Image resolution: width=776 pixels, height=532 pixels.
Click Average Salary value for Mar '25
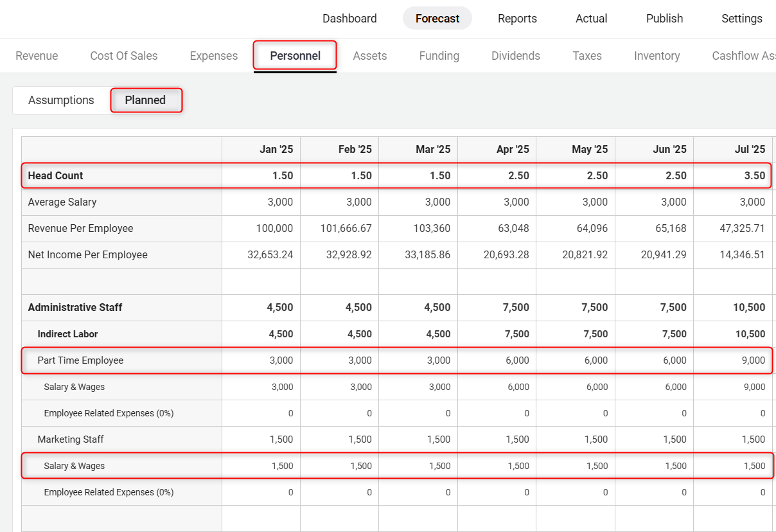pos(438,202)
